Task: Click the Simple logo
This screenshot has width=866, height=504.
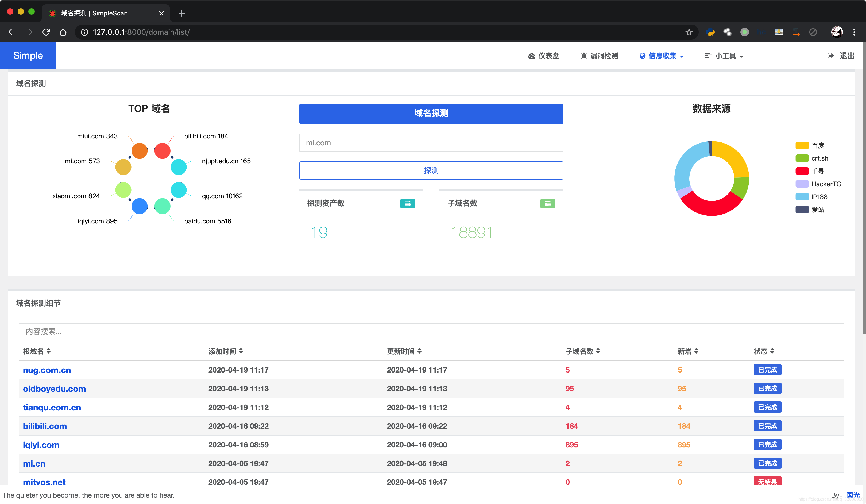Action: [x=28, y=55]
